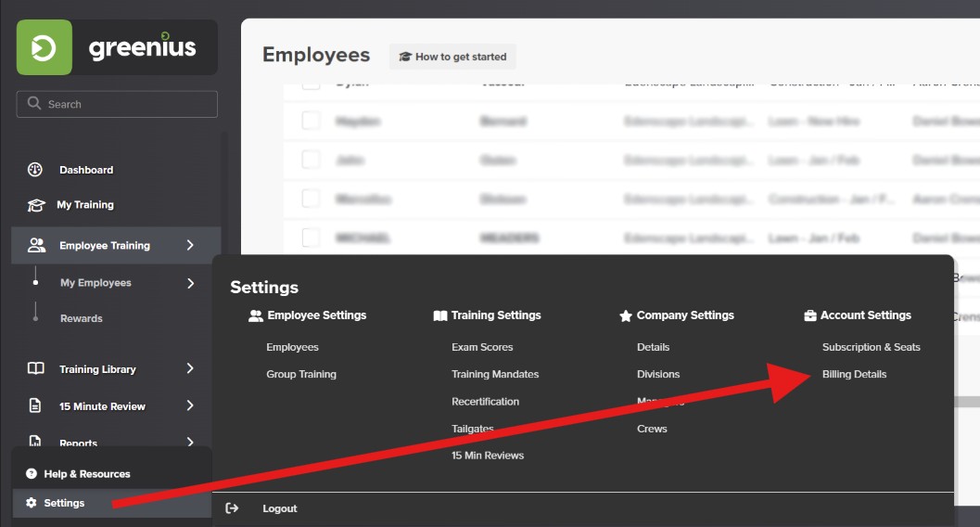Click the Employee Settings people icon

tap(256, 315)
